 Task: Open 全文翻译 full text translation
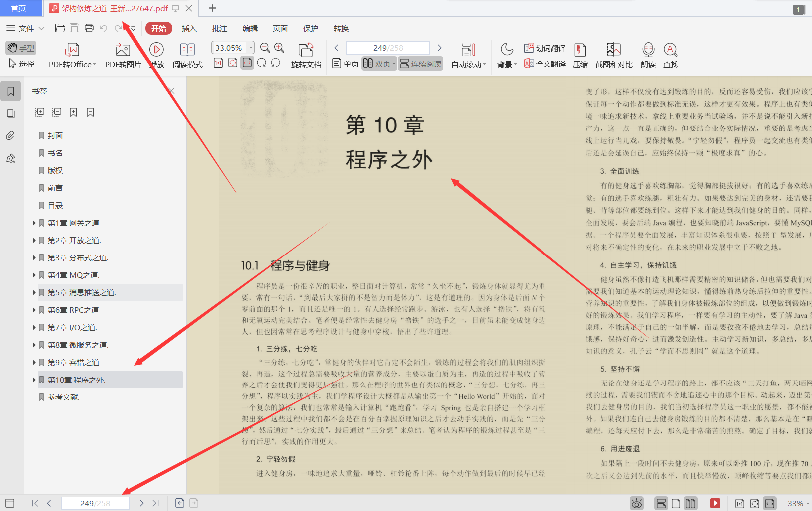[x=545, y=64]
